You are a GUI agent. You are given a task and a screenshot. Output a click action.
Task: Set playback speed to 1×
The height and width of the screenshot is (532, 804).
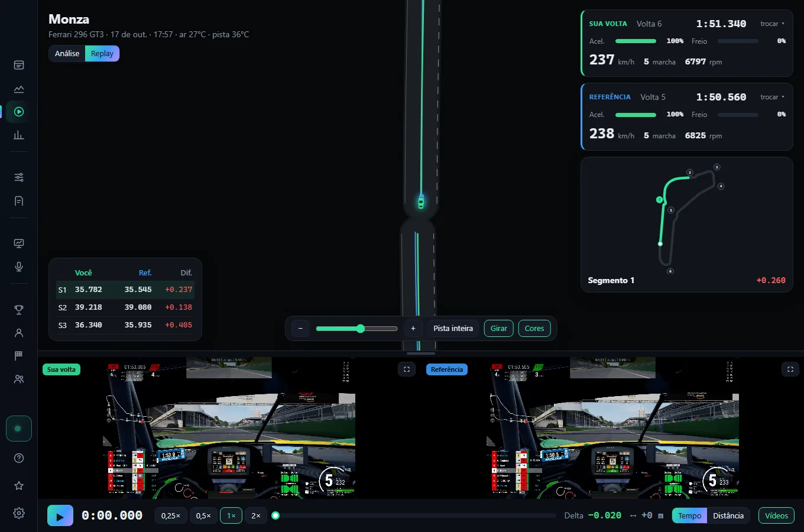pyautogui.click(x=231, y=515)
